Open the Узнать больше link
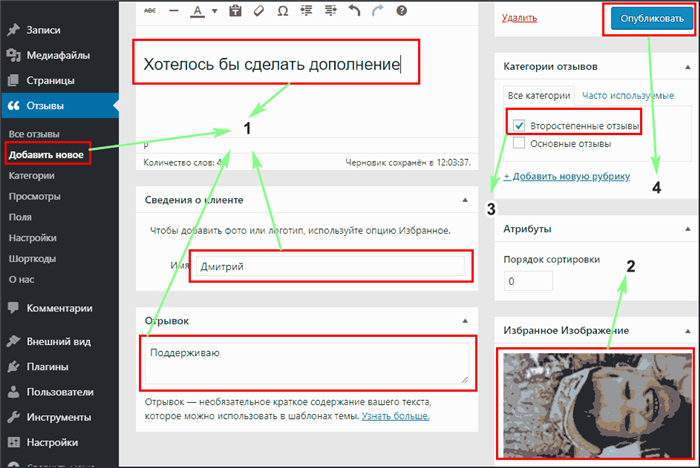Screen dimensions: 700x468 [x=396, y=416]
